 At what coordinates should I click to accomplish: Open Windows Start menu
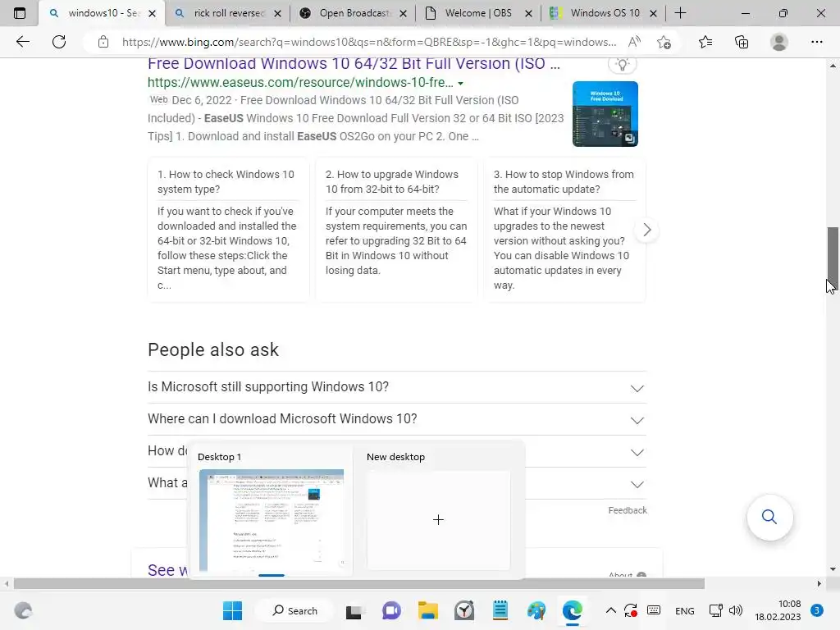[x=232, y=610]
